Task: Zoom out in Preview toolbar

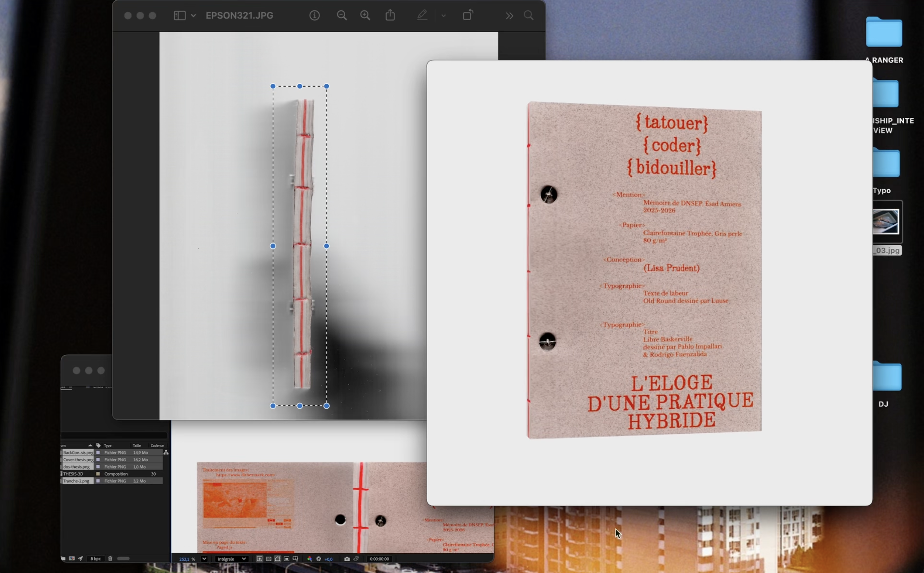Action: tap(342, 15)
